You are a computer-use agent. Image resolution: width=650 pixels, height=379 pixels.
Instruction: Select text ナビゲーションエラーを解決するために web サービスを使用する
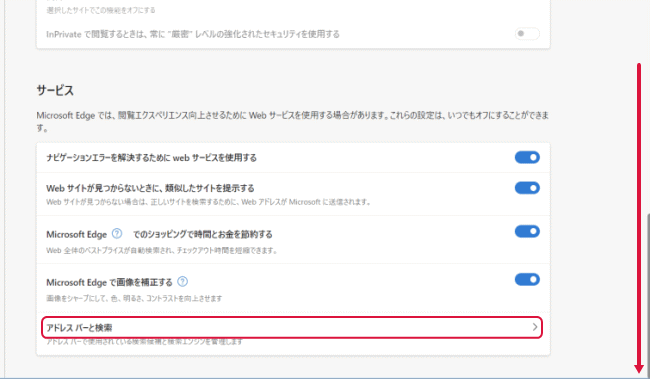[x=151, y=158]
